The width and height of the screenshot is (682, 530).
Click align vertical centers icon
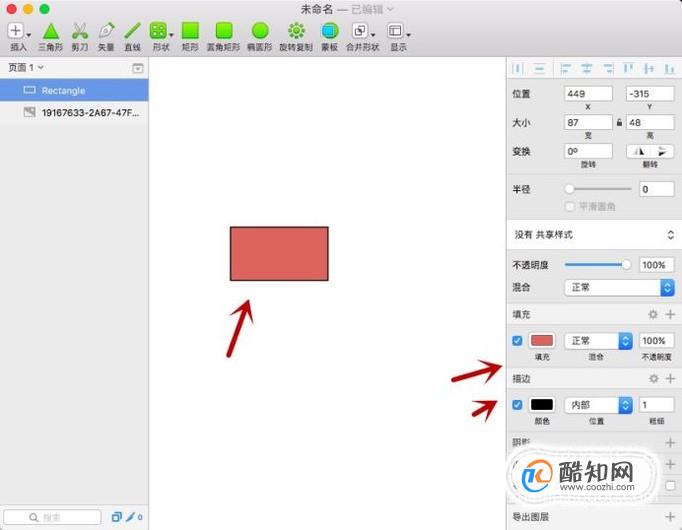(649, 68)
